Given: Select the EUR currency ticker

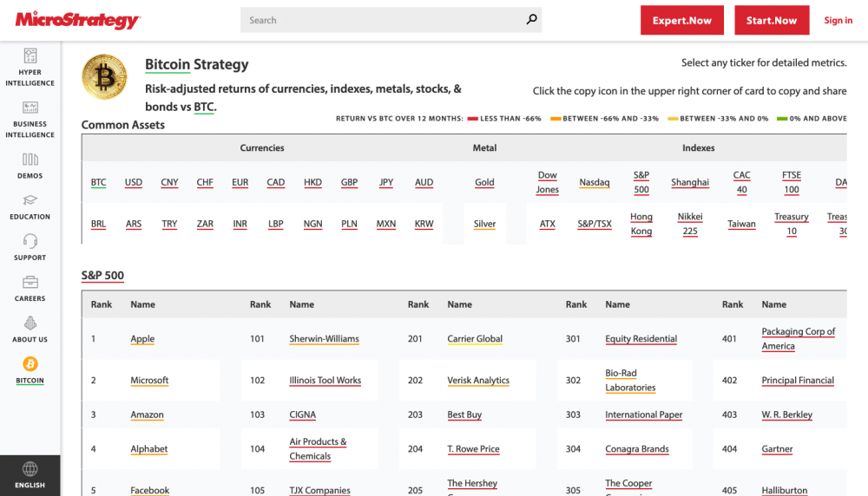Looking at the screenshot, I should point(240,182).
